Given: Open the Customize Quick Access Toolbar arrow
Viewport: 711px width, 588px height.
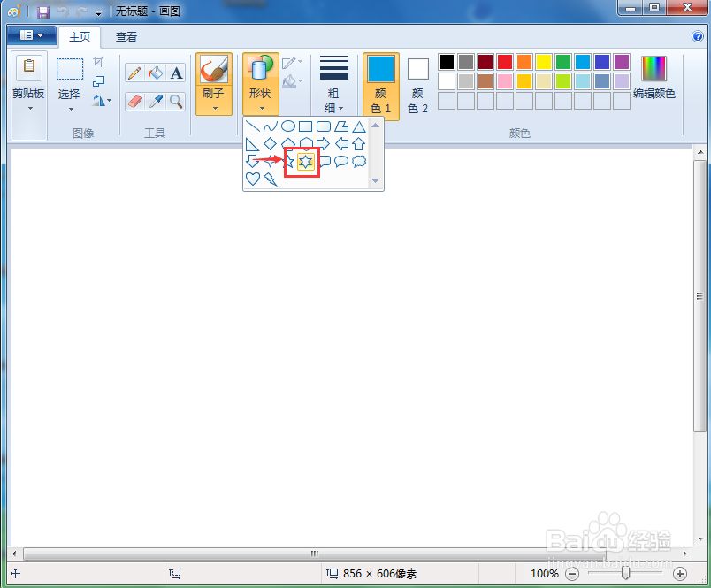Looking at the screenshot, I should 98,13.
